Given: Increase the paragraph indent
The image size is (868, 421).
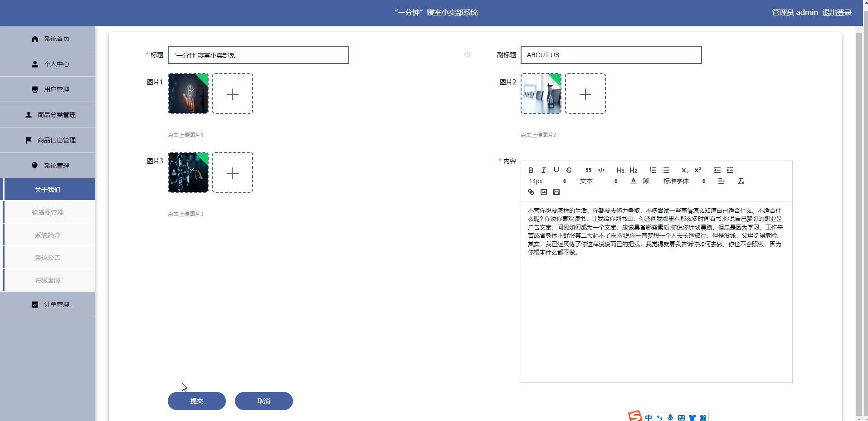Looking at the screenshot, I should [730, 170].
